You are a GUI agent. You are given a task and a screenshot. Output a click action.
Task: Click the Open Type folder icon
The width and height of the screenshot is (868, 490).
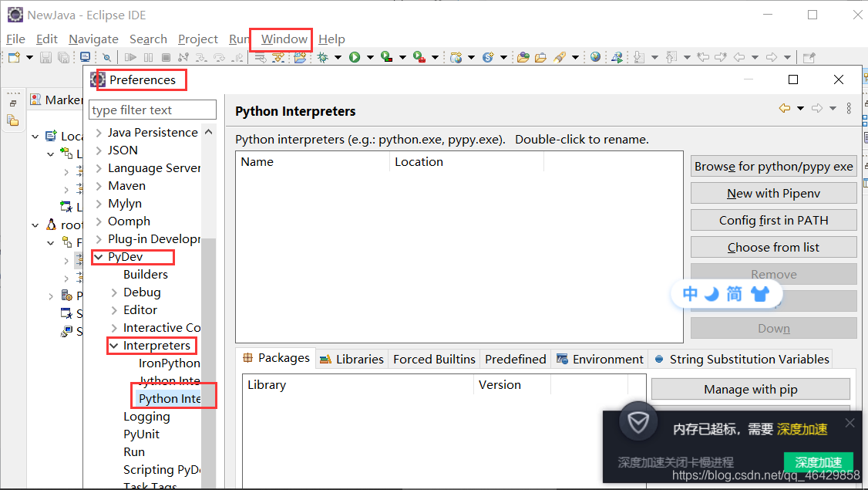(x=523, y=57)
